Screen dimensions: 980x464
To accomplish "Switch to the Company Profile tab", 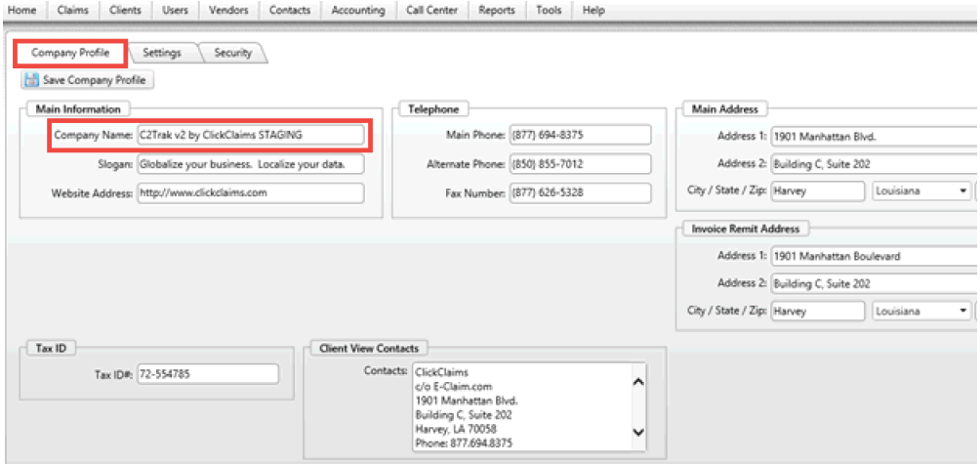I will (x=70, y=53).
